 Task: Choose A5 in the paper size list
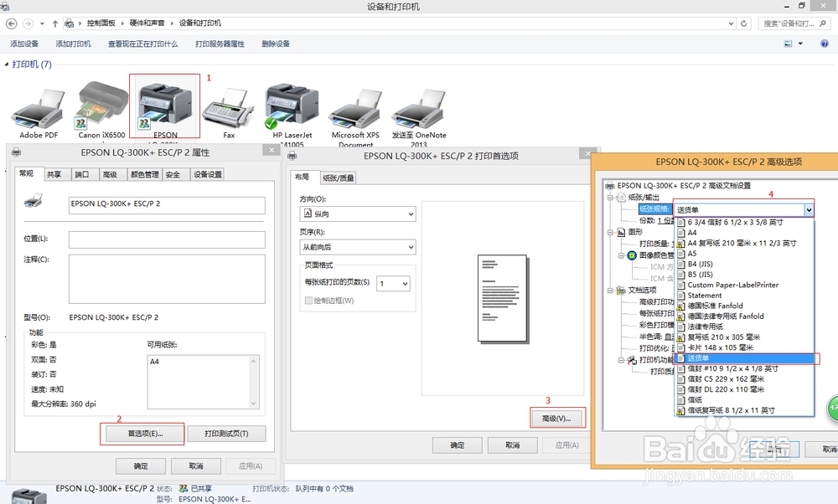point(743,254)
